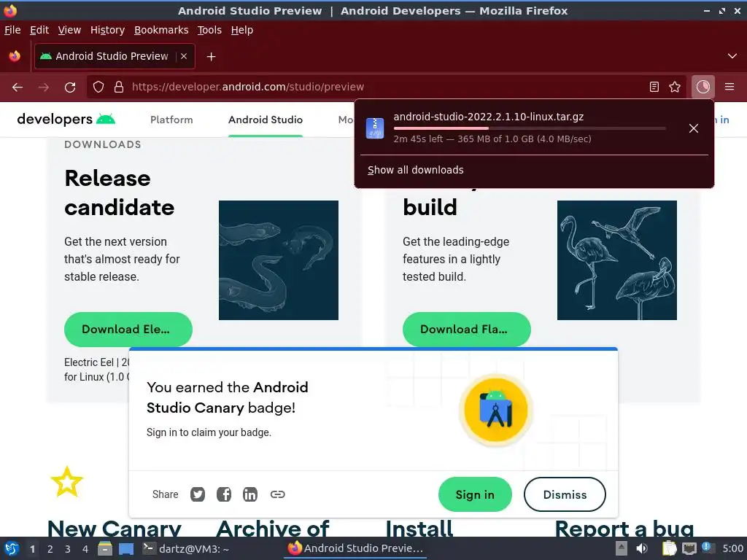Reload the current page
Screen dimensions: 747x560
click(70, 87)
